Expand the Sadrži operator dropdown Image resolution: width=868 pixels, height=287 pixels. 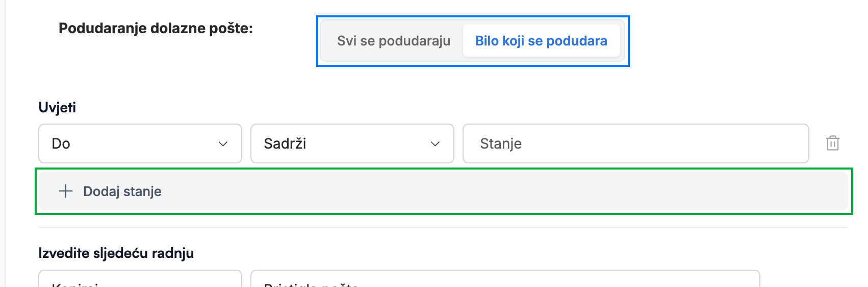click(x=352, y=143)
